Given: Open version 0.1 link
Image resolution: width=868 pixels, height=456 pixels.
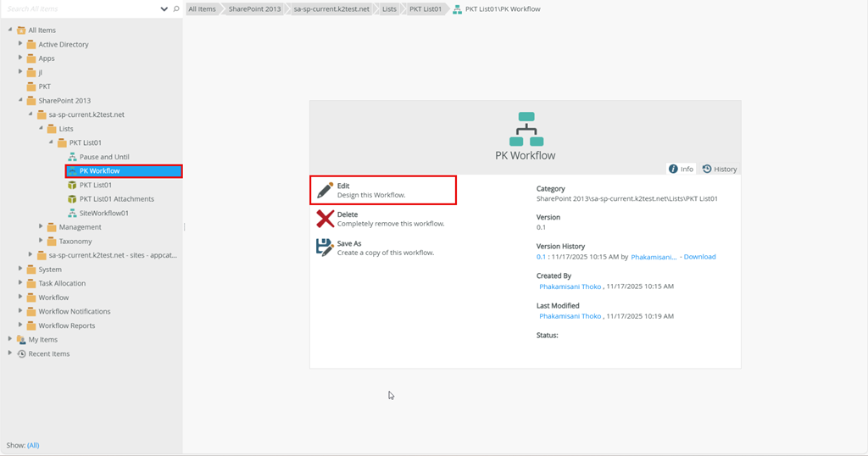Looking at the screenshot, I should click(x=541, y=257).
